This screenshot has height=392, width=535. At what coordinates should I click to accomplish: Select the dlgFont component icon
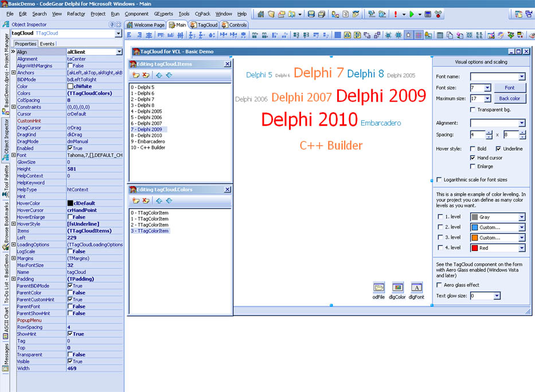pos(417,287)
